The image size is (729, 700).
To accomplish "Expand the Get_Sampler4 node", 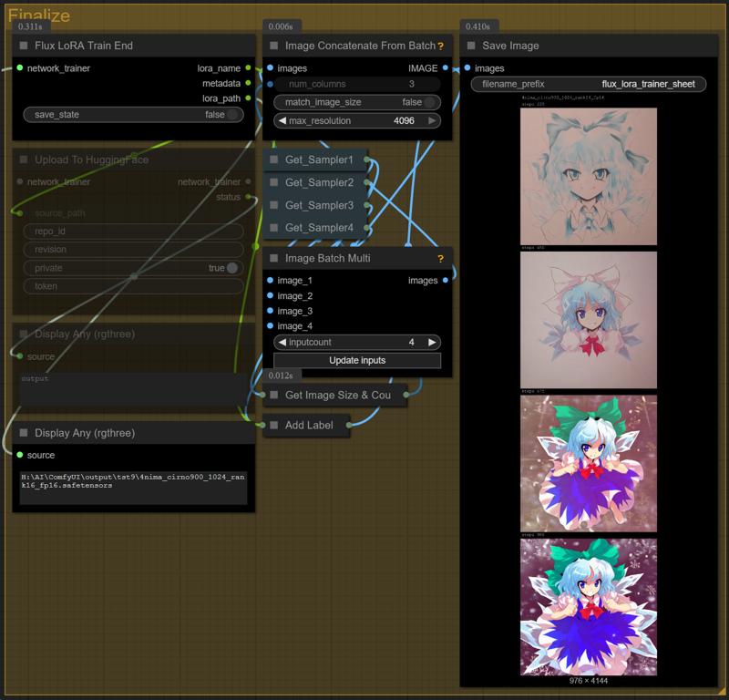I will click(274, 228).
